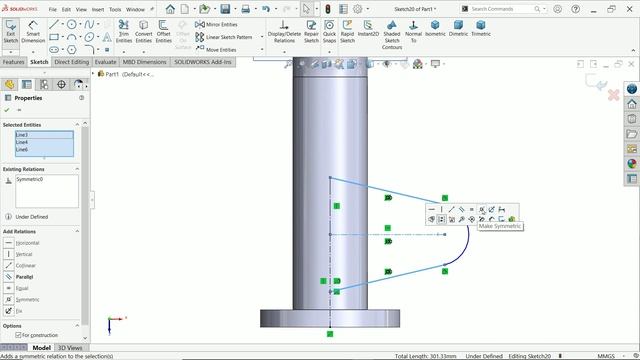Image resolution: width=640 pixels, height=360 pixels.
Task: Switch to the Evaluate tab
Action: pos(105,62)
